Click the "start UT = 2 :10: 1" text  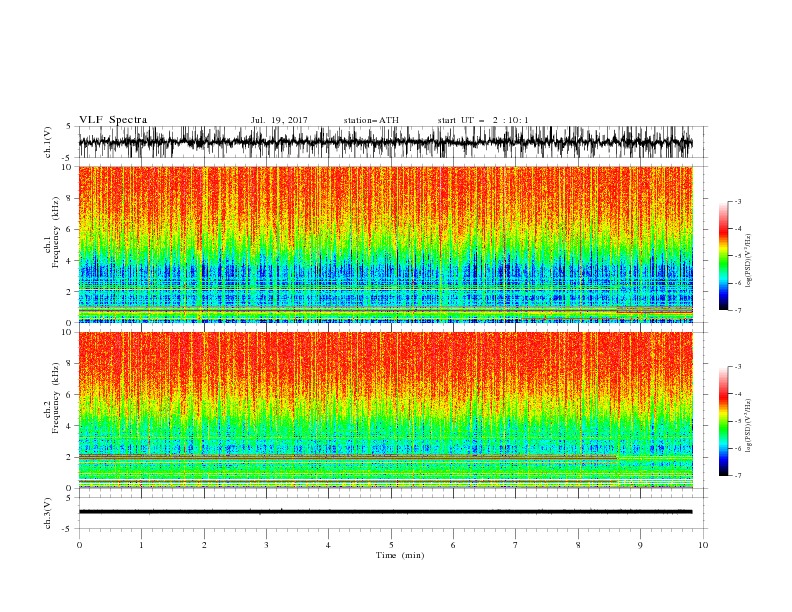(x=483, y=120)
